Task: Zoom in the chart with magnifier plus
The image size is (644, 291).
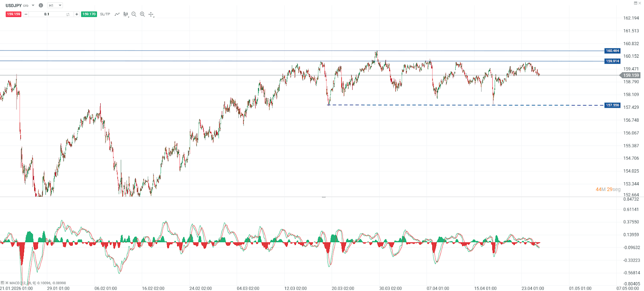Action: click(142, 14)
